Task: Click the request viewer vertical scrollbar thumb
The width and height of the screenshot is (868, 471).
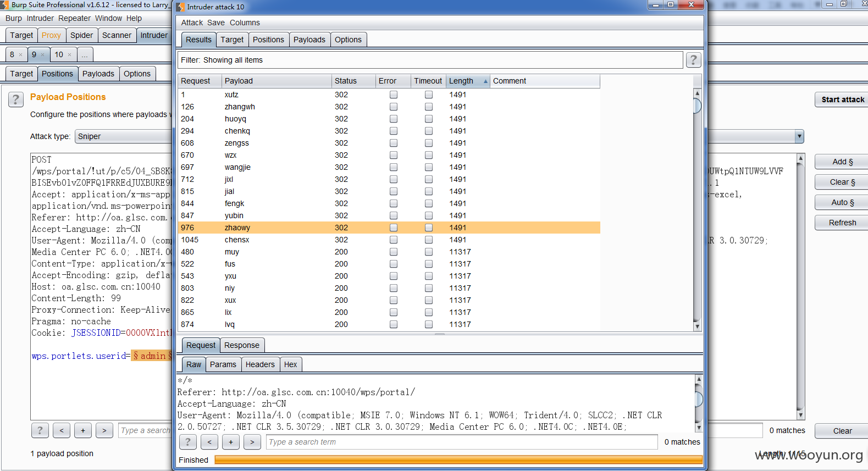Action: pyautogui.click(x=699, y=399)
